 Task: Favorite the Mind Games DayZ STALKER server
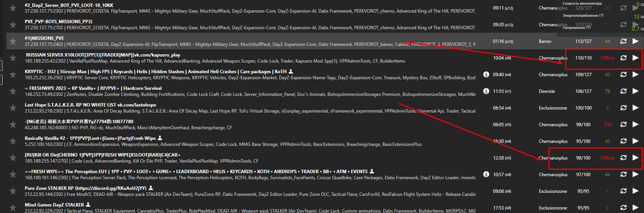13,207
